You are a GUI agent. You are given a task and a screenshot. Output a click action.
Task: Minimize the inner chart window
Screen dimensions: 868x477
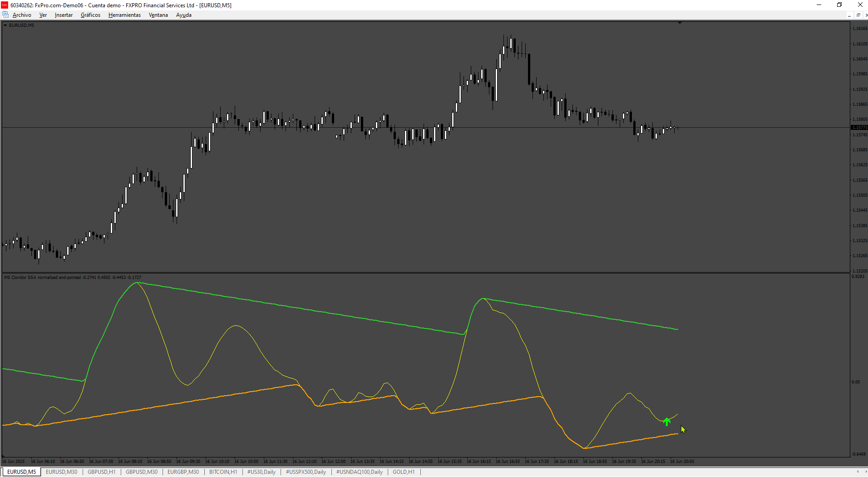[x=849, y=15]
